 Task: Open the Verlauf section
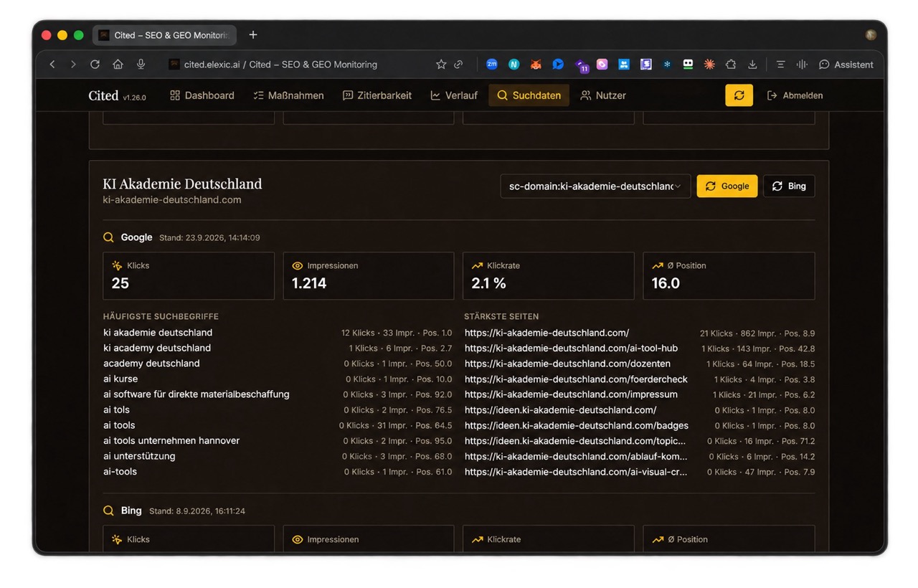454,95
